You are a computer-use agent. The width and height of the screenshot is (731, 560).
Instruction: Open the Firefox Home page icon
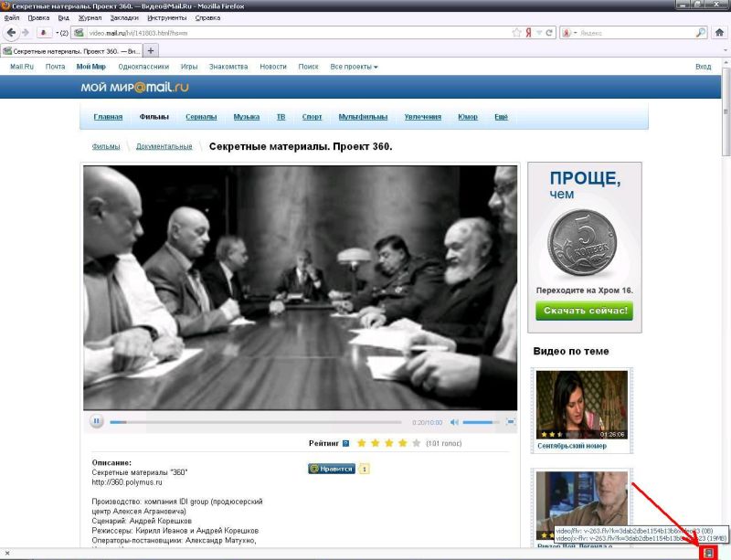click(x=719, y=32)
